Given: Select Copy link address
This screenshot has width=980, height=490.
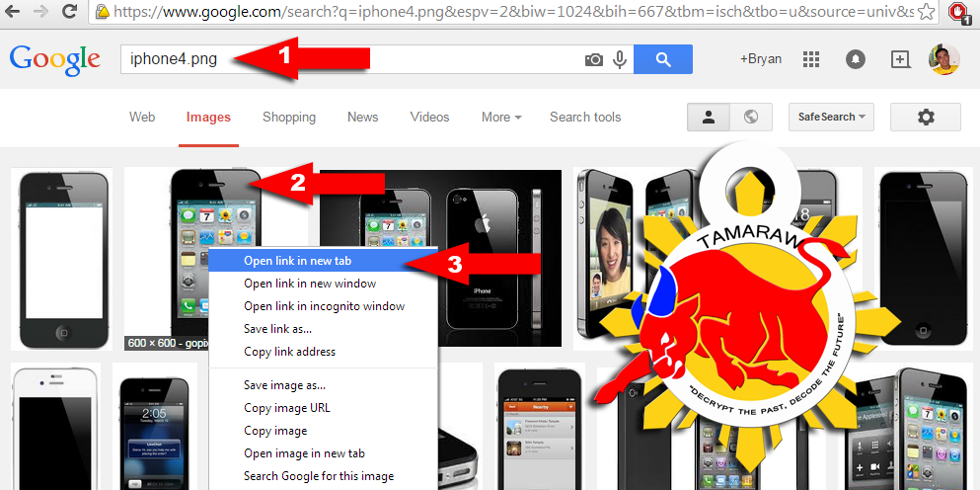Looking at the screenshot, I should 323,351.
